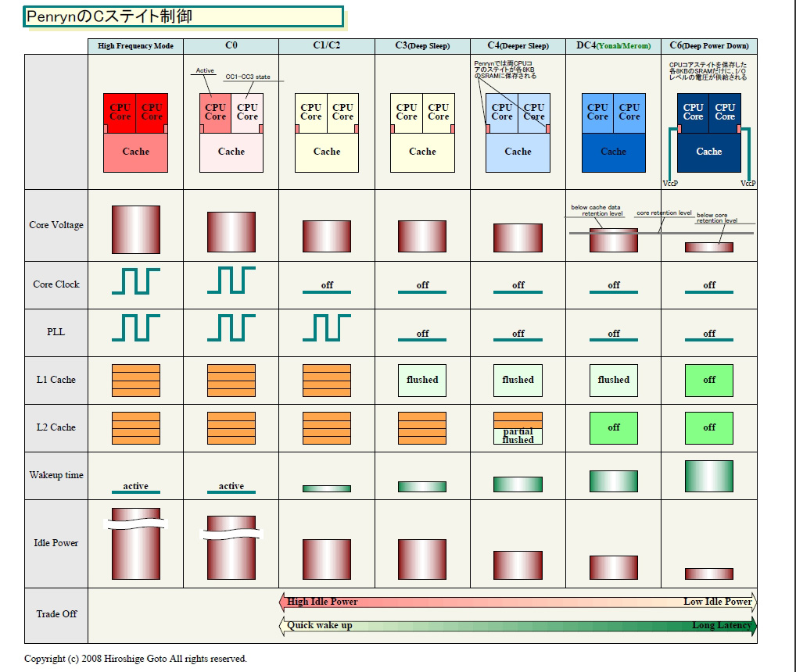Click the 'Core Voltage' row label
Image resolution: width=796 pixels, height=672 pixels.
click(56, 225)
